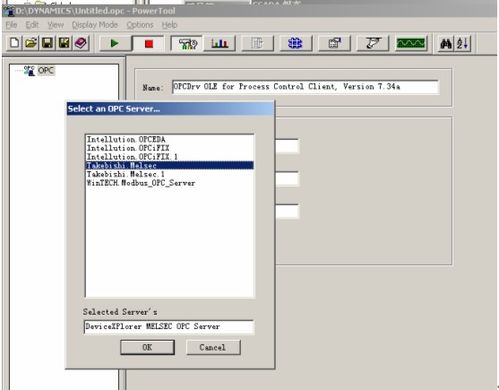Click the OPC browse hand icon
Viewport: 499px width, 390px height.
tap(373, 43)
